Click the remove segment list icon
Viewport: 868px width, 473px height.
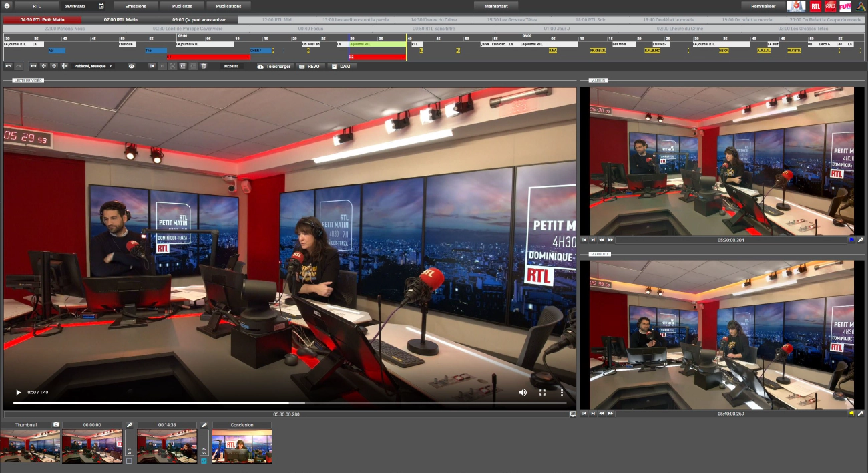point(193,66)
